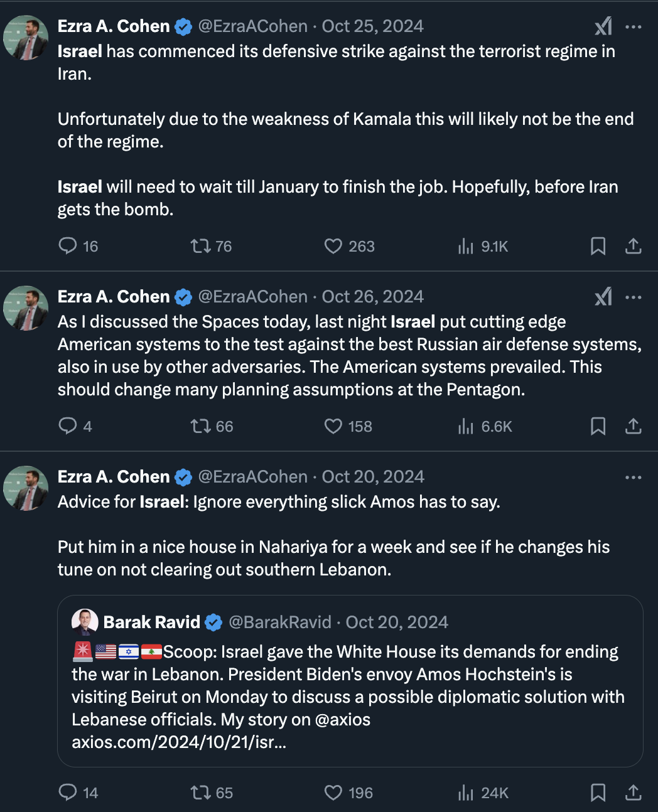The height and width of the screenshot is (812, 658).
Task: Open Grok icon on Oct 25 post
Action: [x=603, y=26]
